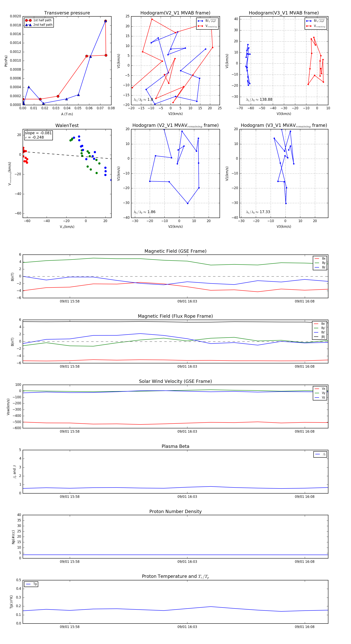
Task: Click the 09/01 16:03 tick under Flux Rope Frame plot
Action: click(x=187, y=366)
